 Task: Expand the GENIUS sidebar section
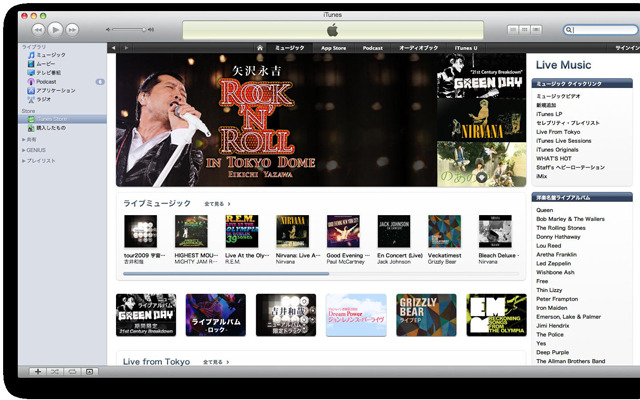pyautogui.click(x=24, y=150)
